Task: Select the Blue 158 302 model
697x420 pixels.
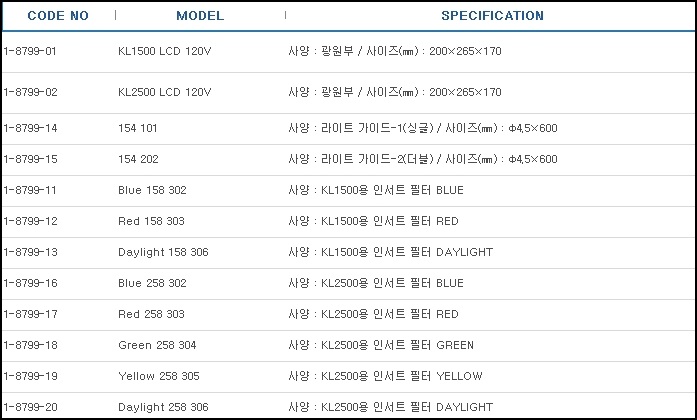Action: click(152, 190)
